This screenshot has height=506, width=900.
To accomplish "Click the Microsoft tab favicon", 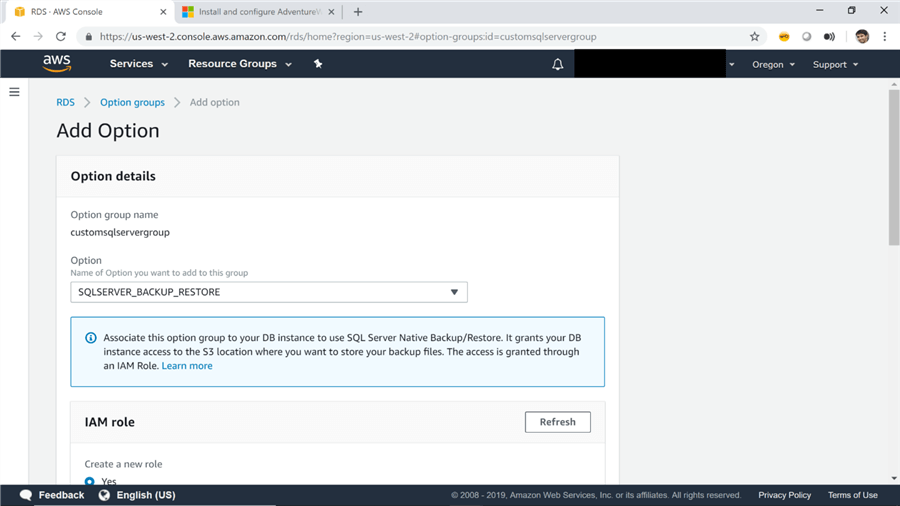I will pyautogui.click(x=188, y=11).
